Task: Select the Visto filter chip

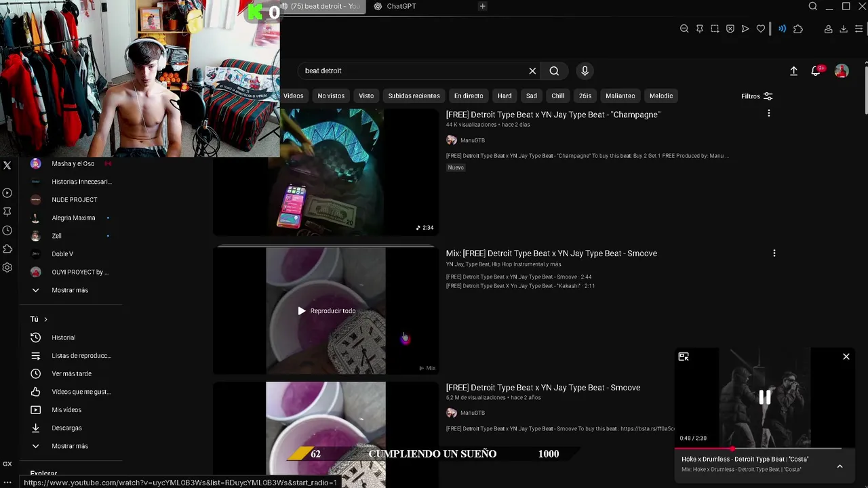Action: tap(366, 96)
